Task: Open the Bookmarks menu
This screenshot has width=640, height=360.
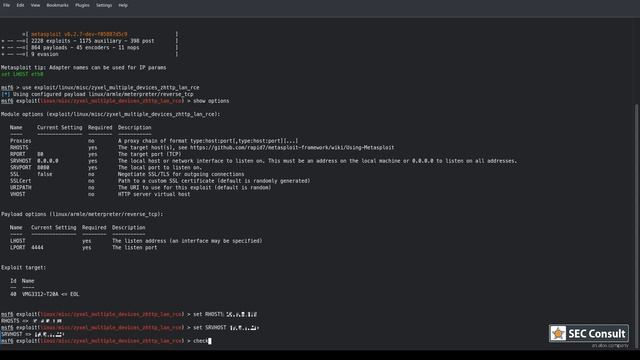Action: coord(58,5)
